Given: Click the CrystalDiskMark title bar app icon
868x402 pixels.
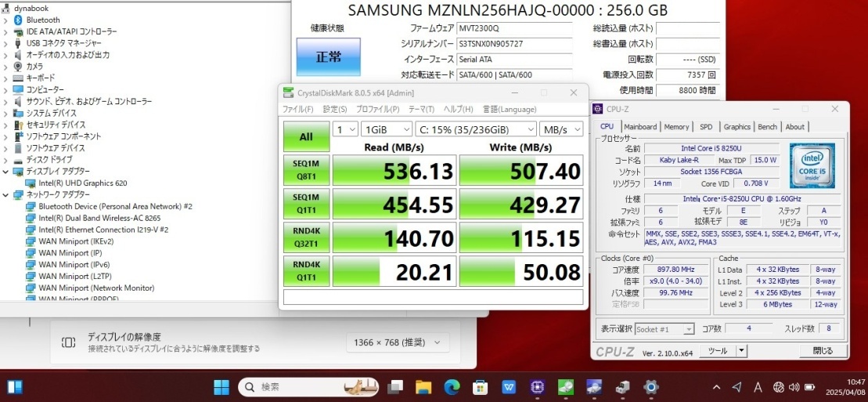Looking at the screenshot, I should point(288,92).
